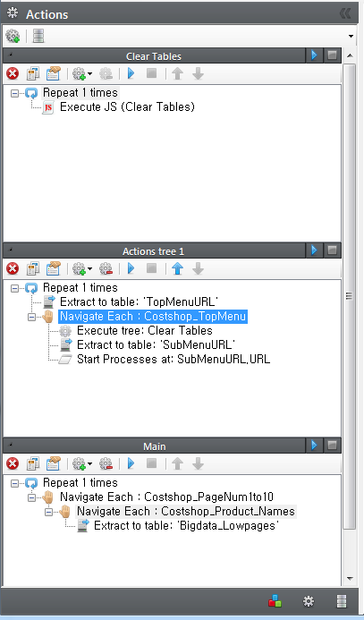This screenshot has width=364, height=620.
Task: Remove action via gear-minus icon in Main toolbar
Action: [106, 463]
